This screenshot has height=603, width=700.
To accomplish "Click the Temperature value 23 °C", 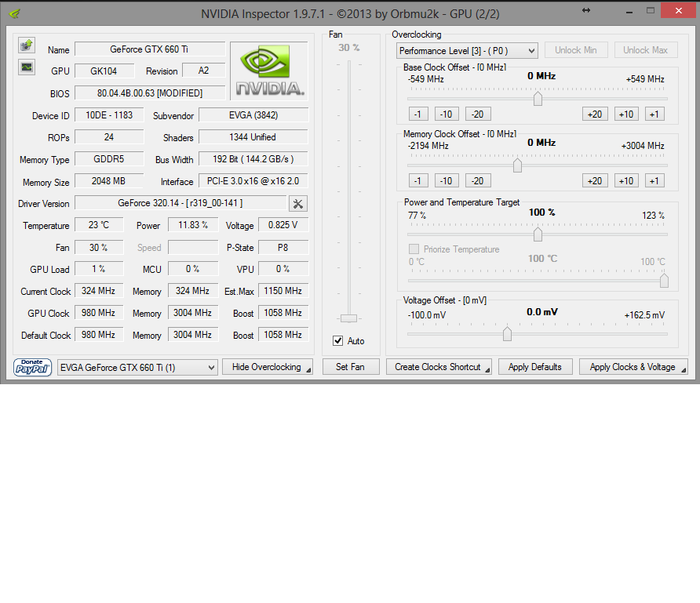I will [x=99, y=225].
